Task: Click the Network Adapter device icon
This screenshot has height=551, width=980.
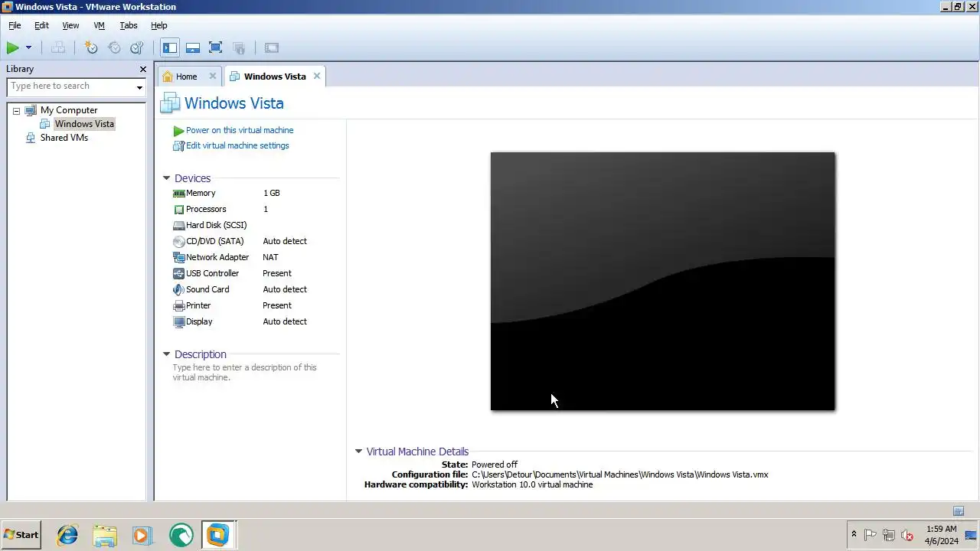Action: tap(179, 258)
